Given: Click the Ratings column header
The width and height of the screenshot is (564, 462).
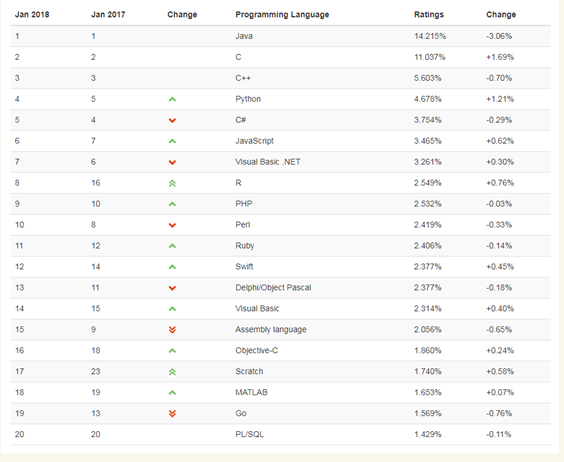Looking at the screenshot, I should pos(429,15).
